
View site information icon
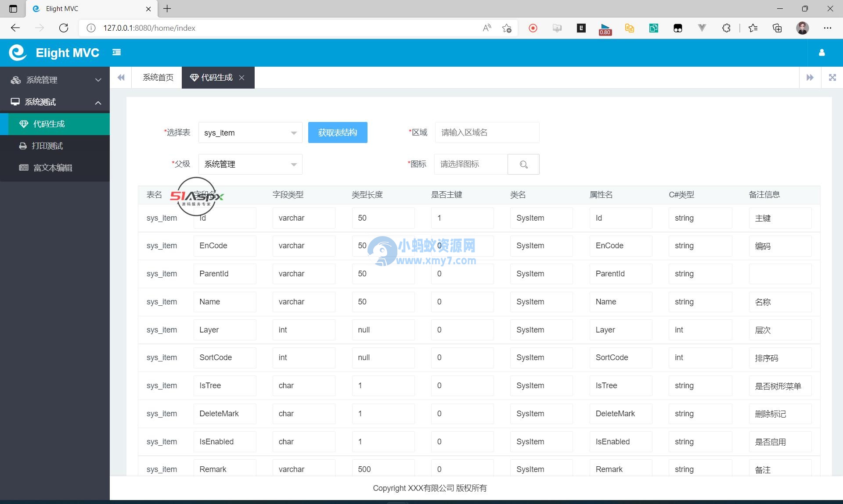point(91,28)
